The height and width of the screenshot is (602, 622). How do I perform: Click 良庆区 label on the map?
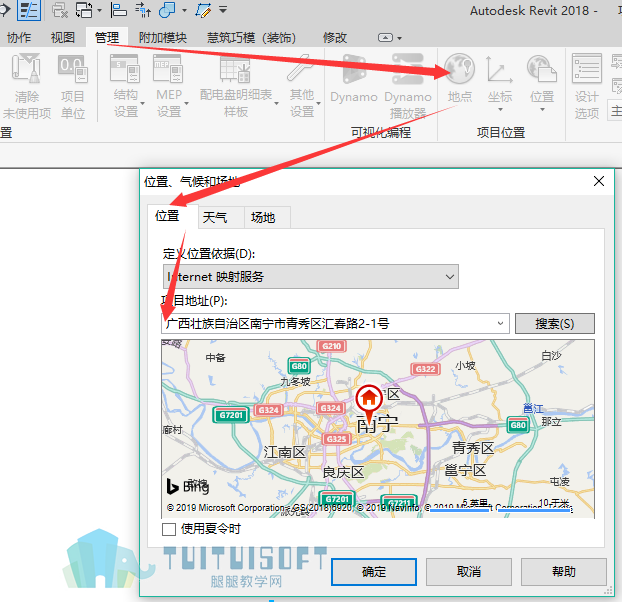(343, 472)
